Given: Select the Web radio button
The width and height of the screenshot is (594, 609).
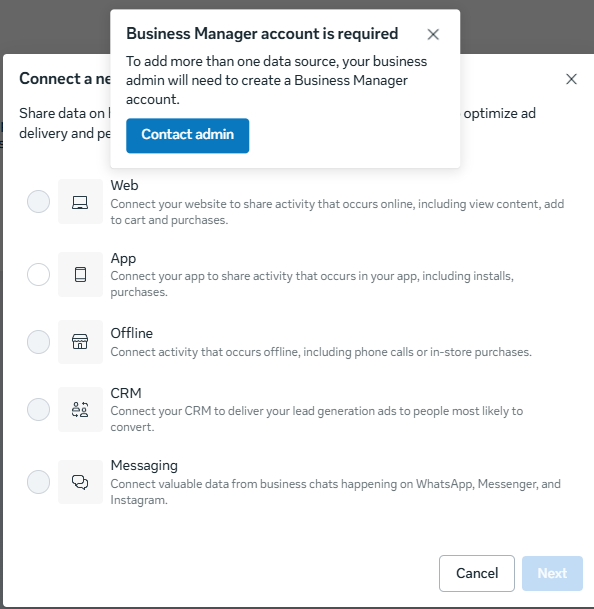Looking at the screenshot, I should pos(38,202).
